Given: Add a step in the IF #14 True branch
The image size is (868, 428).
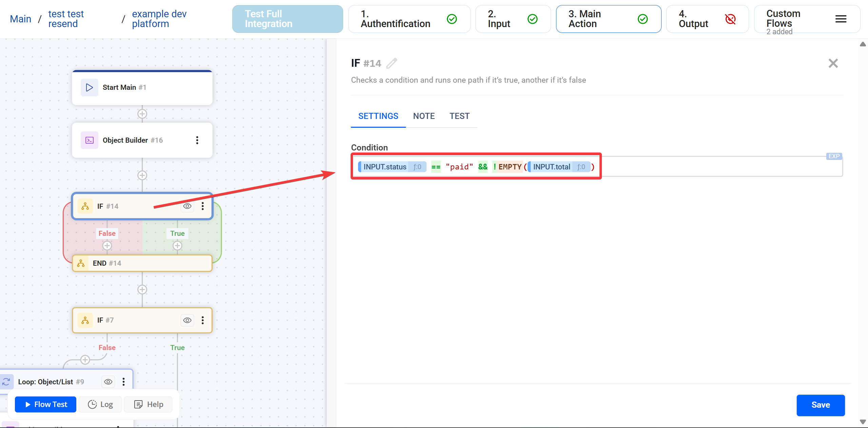Looking at the screenshot, I should (177, 245).
